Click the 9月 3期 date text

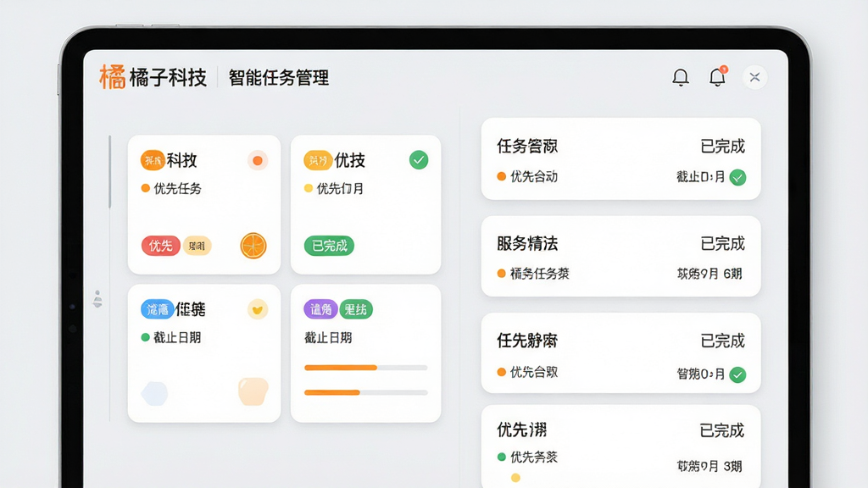(x=709, y=467)
